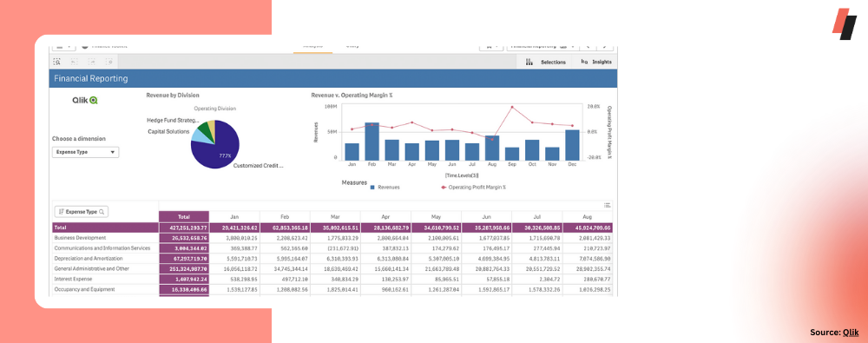Select the Total column header

(184, 217)
